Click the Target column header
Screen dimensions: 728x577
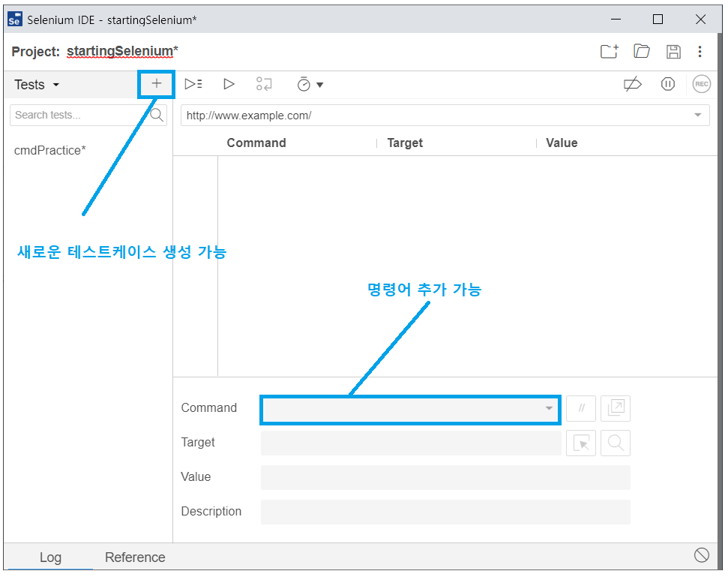click(405, 143)
